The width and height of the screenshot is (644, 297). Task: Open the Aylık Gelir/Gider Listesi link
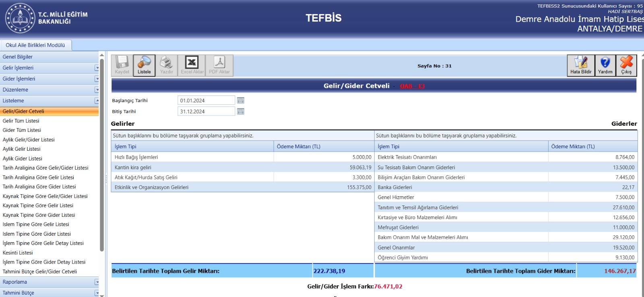[29, 140]
